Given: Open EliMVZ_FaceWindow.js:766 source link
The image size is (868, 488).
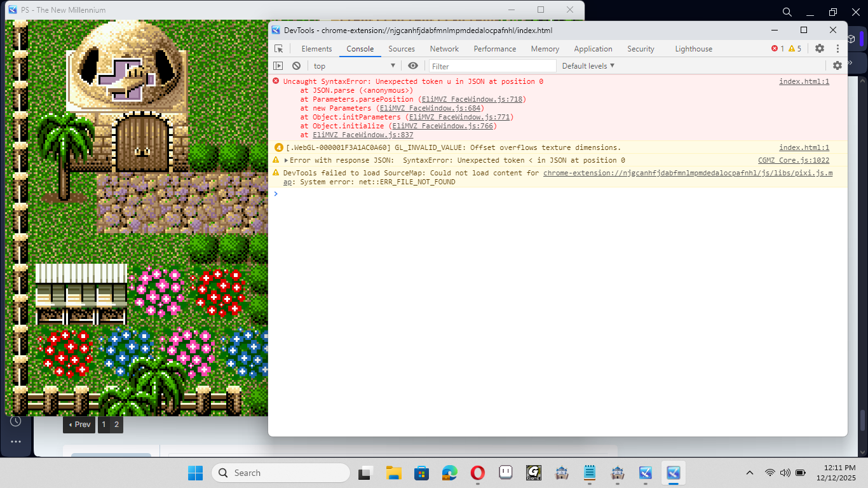Looking at the screenshot, I should tap(443, 126).
